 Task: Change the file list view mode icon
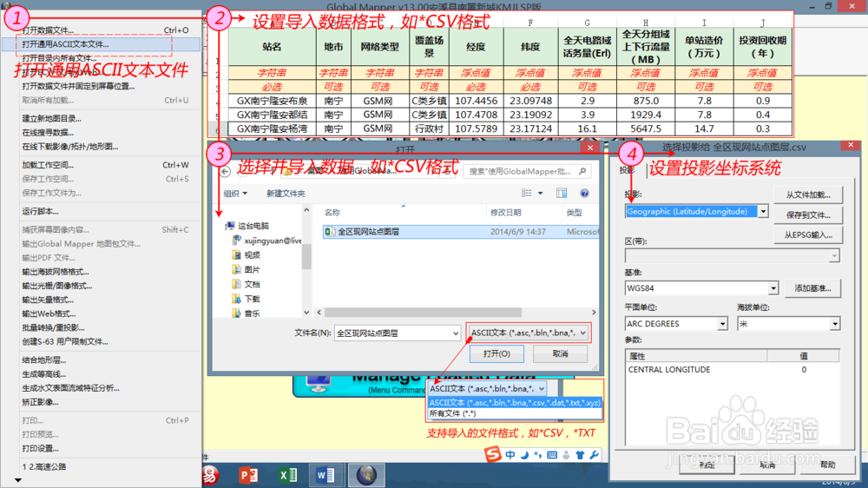click(527, 194)
